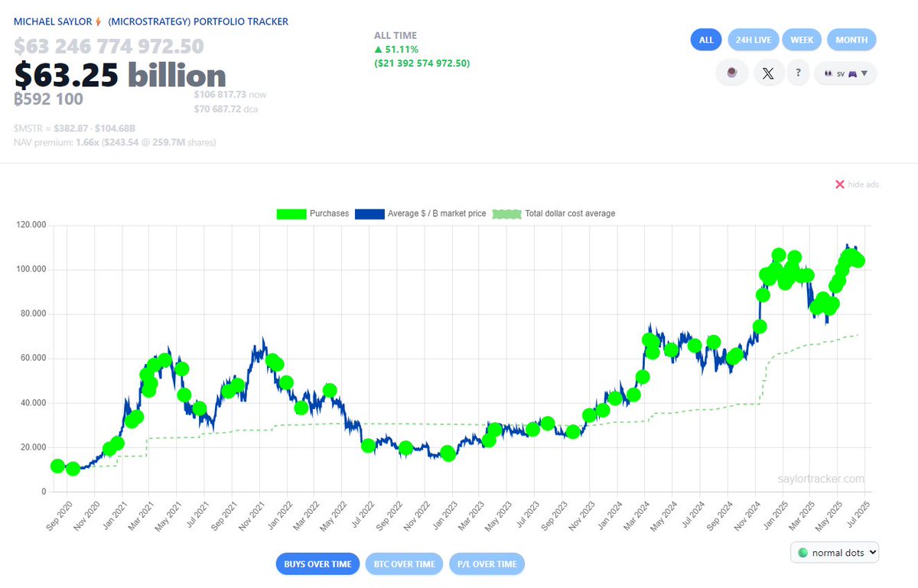Click the $106 817.73 now price
Viewport: 918px width, 588px height.
pyautogui.click(x=229, y=95)
